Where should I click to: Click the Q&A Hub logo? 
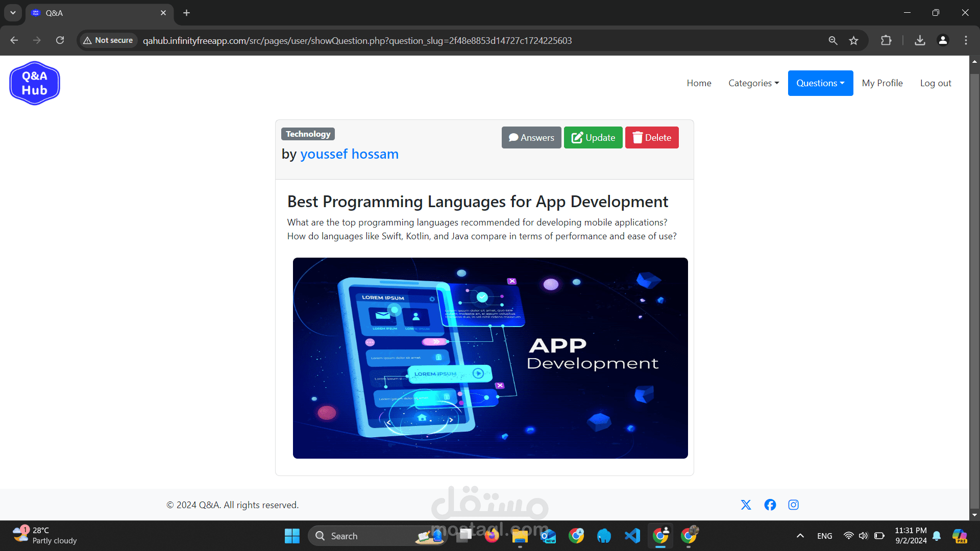tap(35, 83)
